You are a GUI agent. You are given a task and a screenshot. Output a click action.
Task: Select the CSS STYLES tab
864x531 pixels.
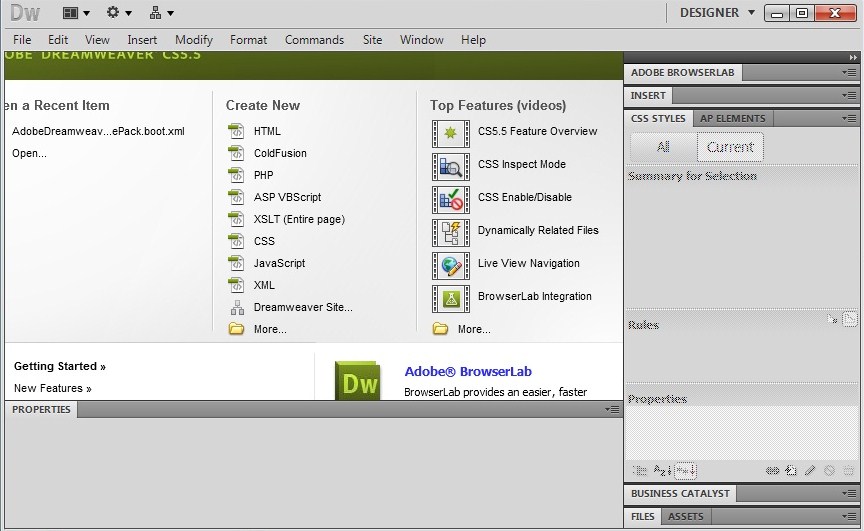point(658,118)
